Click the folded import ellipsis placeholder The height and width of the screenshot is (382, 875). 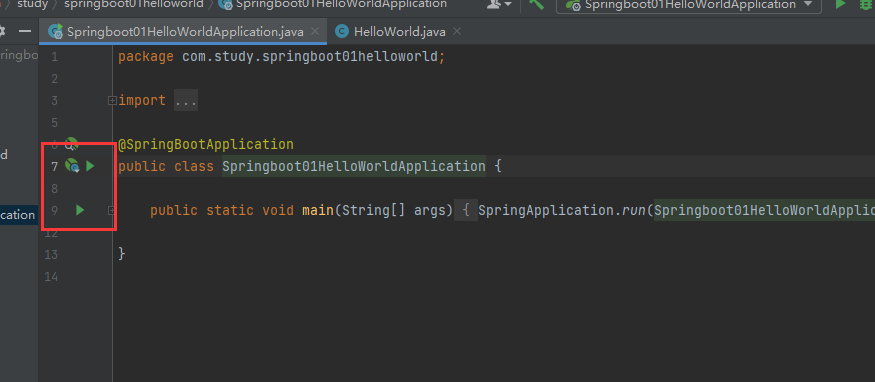pos(186,100)
